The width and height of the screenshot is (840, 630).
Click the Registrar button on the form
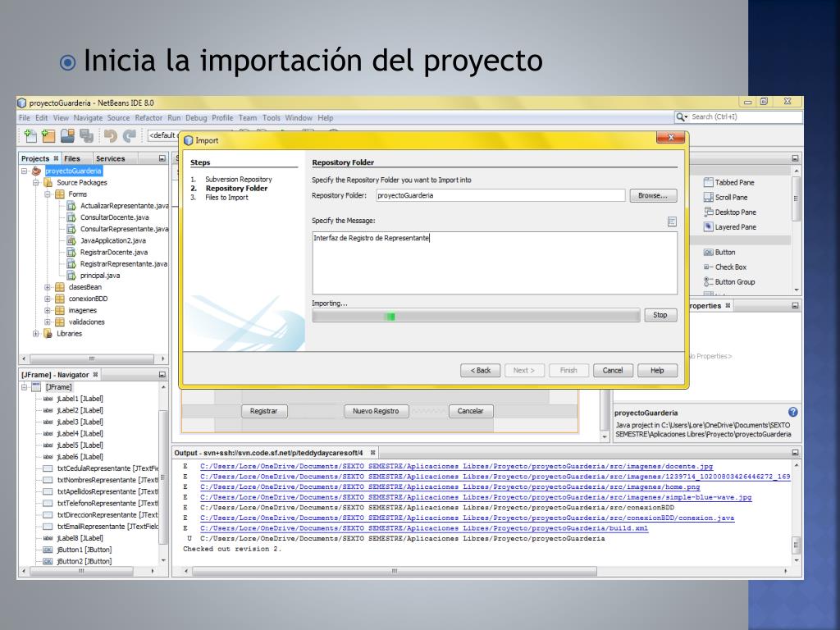263,411
